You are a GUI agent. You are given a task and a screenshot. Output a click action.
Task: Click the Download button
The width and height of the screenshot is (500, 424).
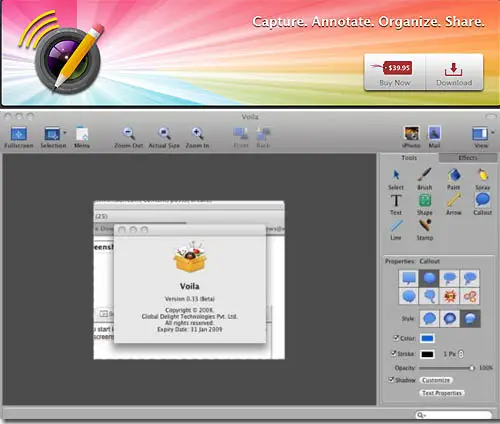pyautogui.click(x=454, y=72)
